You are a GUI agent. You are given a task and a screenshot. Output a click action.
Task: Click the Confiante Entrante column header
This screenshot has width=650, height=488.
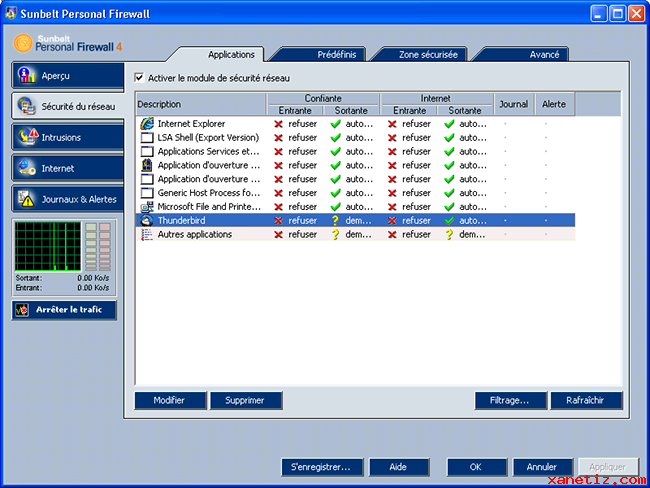coord(295,110)
